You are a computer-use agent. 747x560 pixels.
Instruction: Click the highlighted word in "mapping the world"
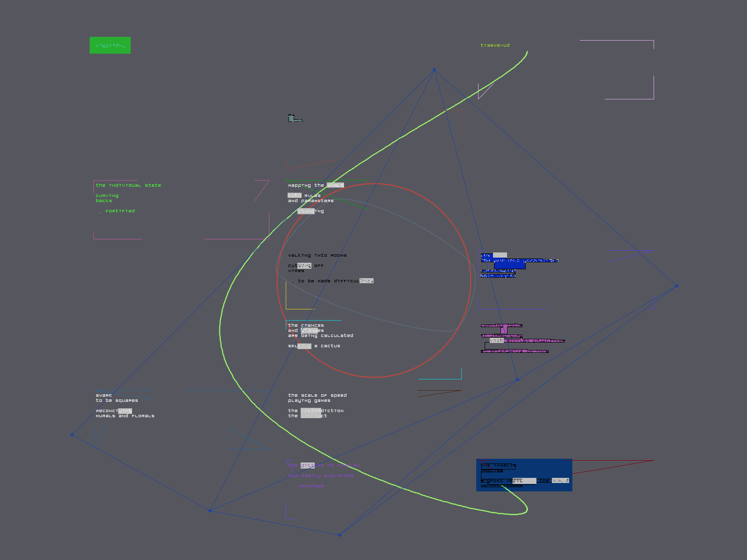(x=335, y=185)
